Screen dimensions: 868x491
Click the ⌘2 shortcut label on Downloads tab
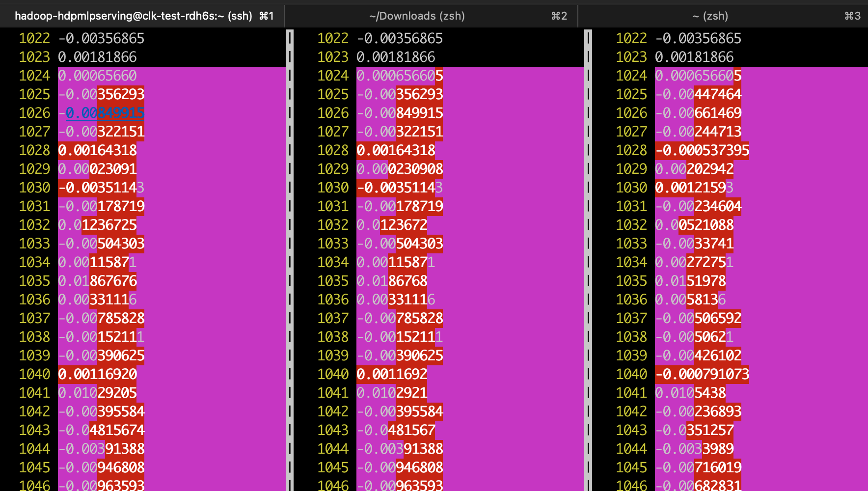(560, 16)
